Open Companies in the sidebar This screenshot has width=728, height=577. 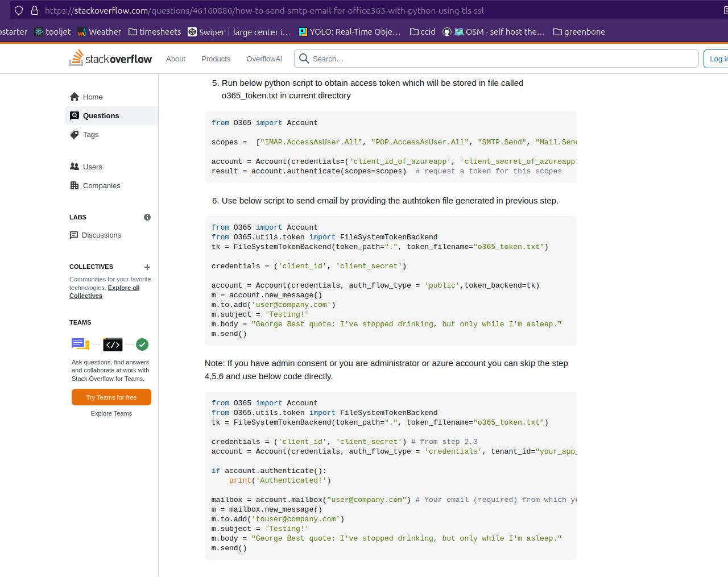(111, 185)
